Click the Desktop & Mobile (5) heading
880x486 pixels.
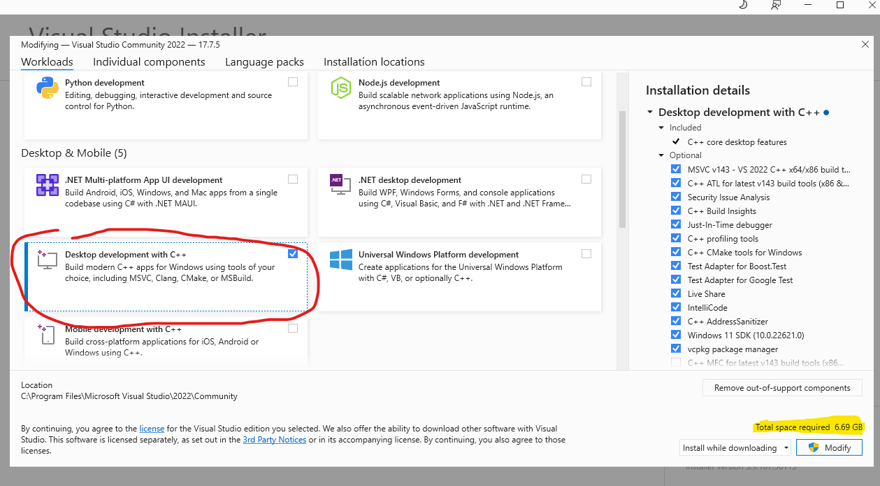[x=74, y=153]
